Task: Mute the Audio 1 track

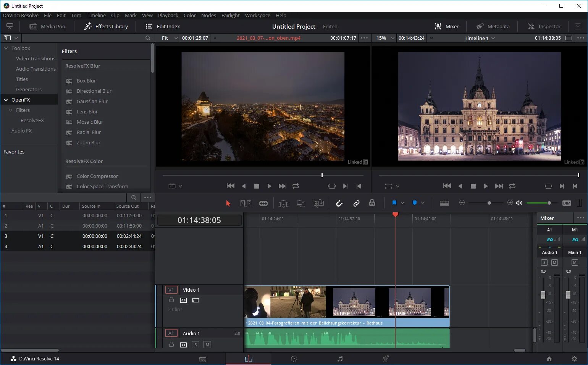Action: 207,345
